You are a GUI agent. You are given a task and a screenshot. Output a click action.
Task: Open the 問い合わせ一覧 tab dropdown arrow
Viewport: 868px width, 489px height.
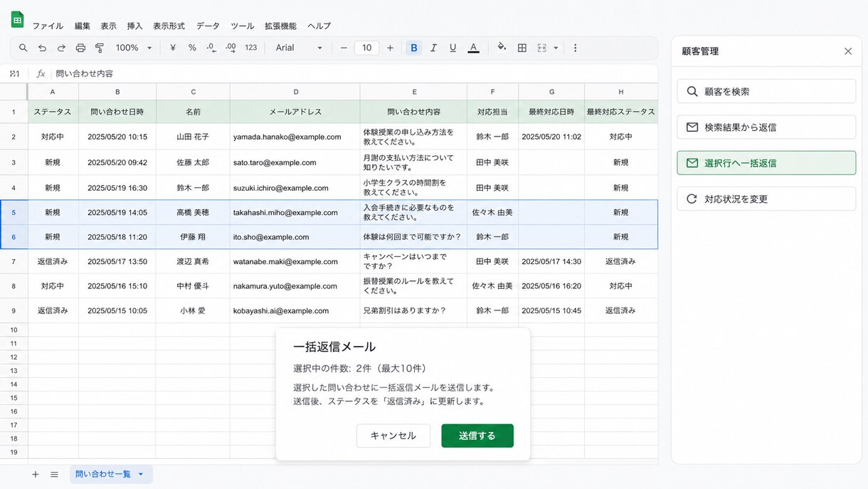[x=140, y=474]
